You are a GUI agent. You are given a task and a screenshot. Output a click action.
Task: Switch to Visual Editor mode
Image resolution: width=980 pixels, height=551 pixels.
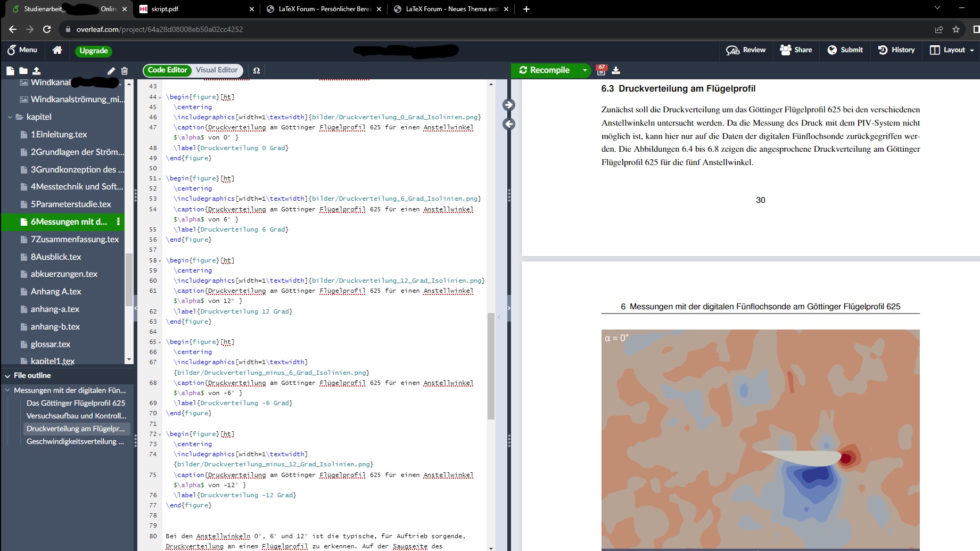(217, 70)
